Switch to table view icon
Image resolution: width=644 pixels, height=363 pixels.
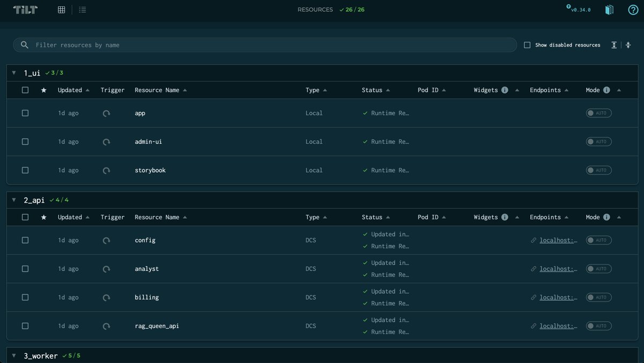(x=62, y=10)
